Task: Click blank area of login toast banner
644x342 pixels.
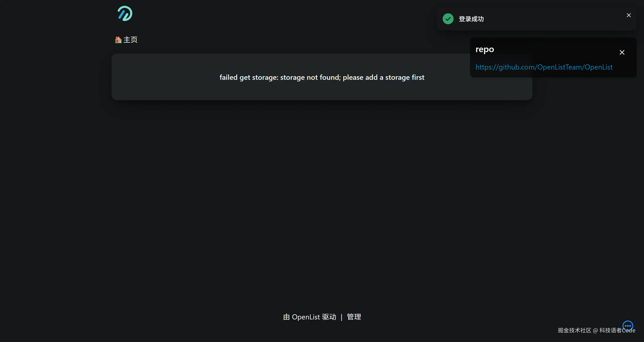Action: tap(550, 19)
